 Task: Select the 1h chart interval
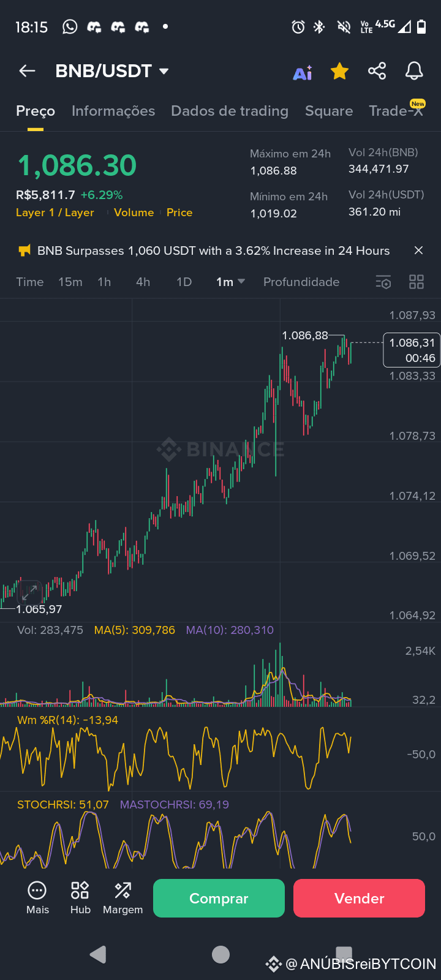(x=104, y=282)
